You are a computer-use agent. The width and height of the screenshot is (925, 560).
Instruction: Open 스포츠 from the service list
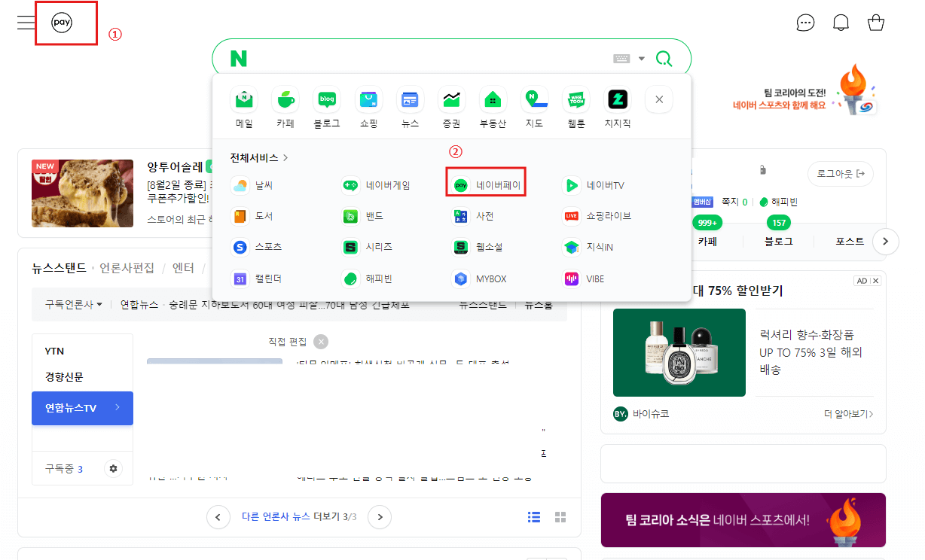[257, 247]
